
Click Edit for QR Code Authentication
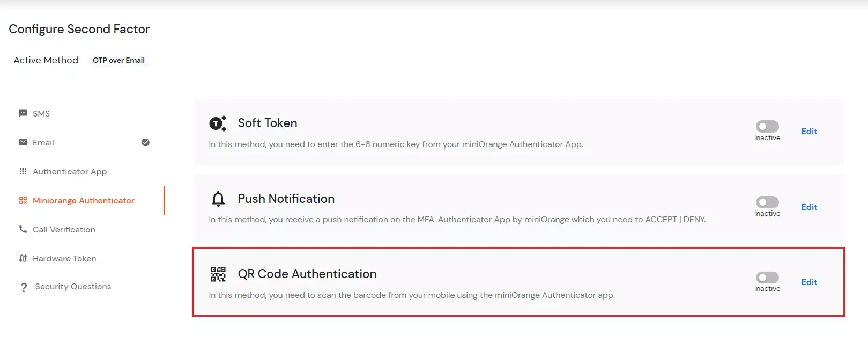click(809, 282)
